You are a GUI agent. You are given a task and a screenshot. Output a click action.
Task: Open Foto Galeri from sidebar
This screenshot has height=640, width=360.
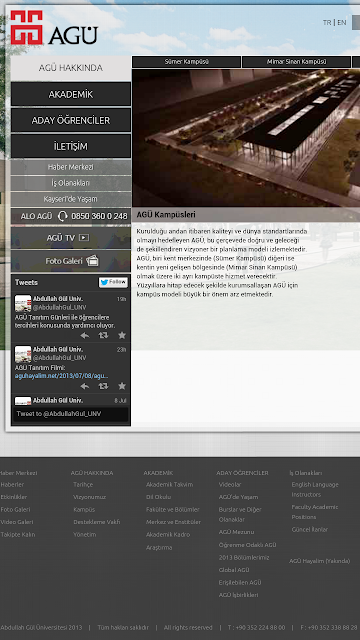coord(71,261)
